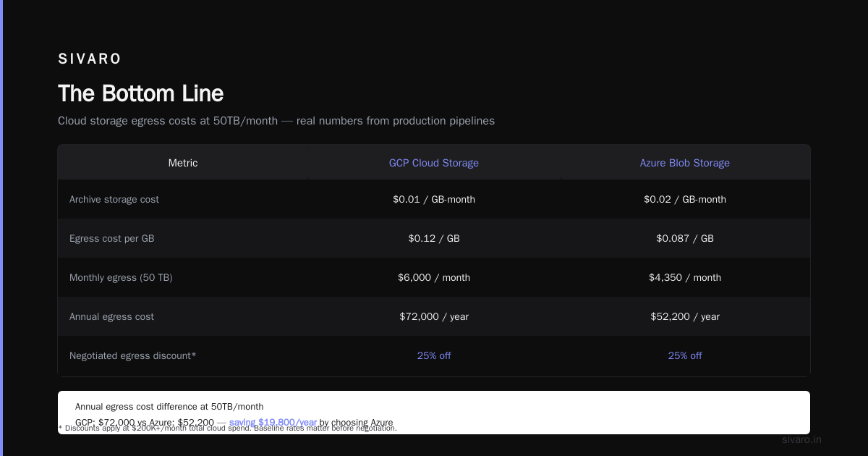Click the $4,350 / month Azure cell
Screen dimensions: 868x456
point(685,277)
